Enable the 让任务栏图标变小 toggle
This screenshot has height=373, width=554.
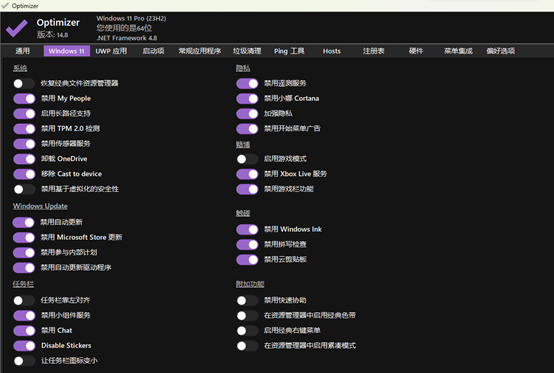24,361
